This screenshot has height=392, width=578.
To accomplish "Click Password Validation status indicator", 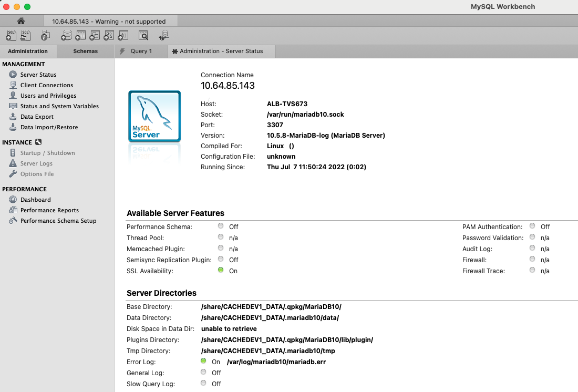I will pos(532,237).
